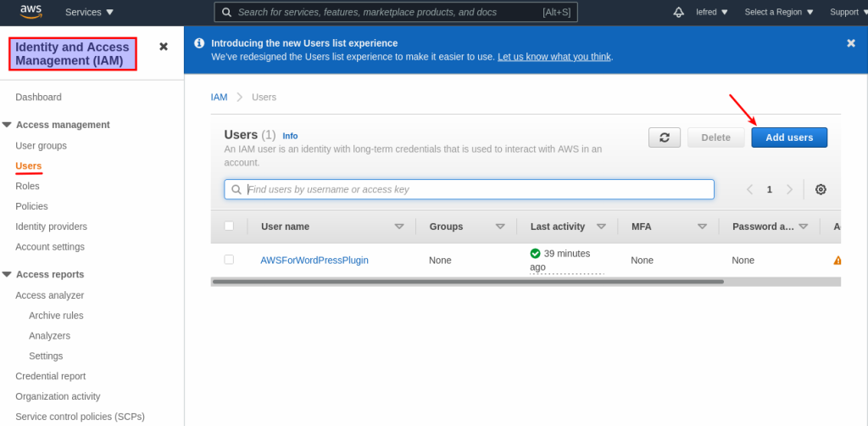Click the IAM breadcrumb link
This screenshot has height=426, width=868.
pos(220,97)
